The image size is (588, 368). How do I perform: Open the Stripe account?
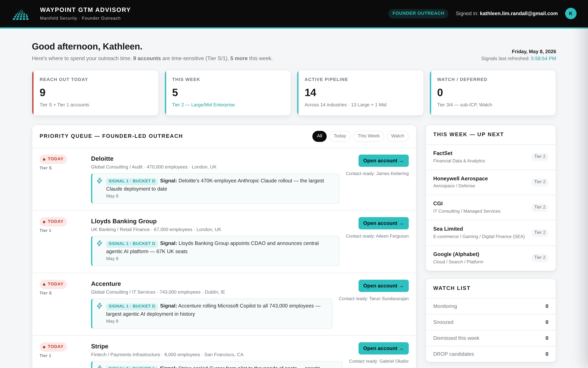coord(383,348)
